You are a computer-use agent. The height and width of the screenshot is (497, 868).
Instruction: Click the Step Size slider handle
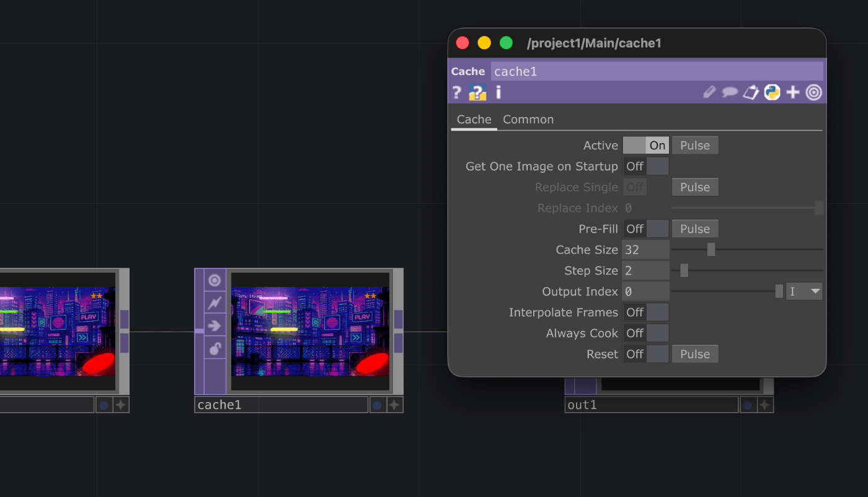click(x=684, y=270)
